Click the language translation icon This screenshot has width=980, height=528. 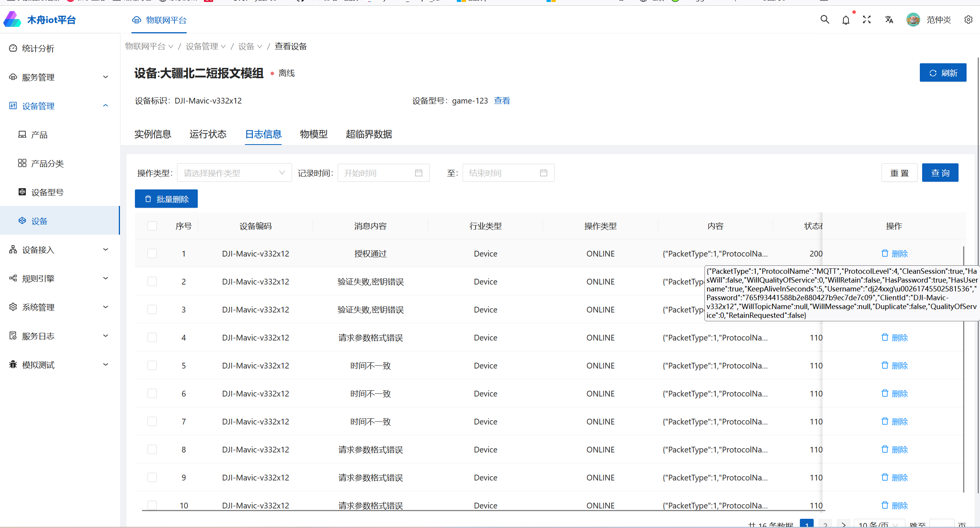pyautogui.click(x=889, y=20)
